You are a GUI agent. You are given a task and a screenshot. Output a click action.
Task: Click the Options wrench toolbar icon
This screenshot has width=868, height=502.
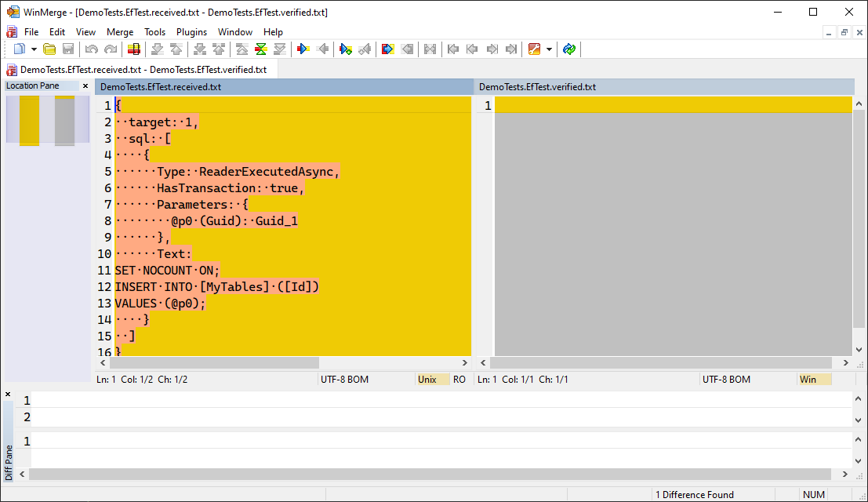tap(535, 49)
